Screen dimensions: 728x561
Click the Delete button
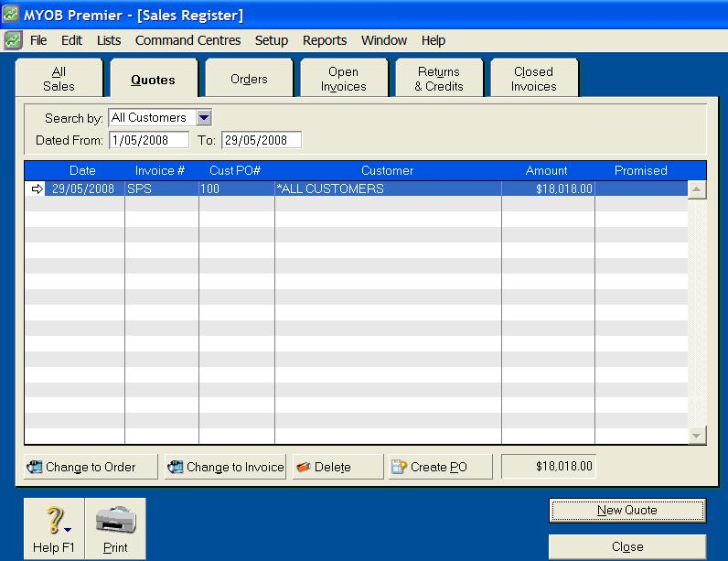338,467
